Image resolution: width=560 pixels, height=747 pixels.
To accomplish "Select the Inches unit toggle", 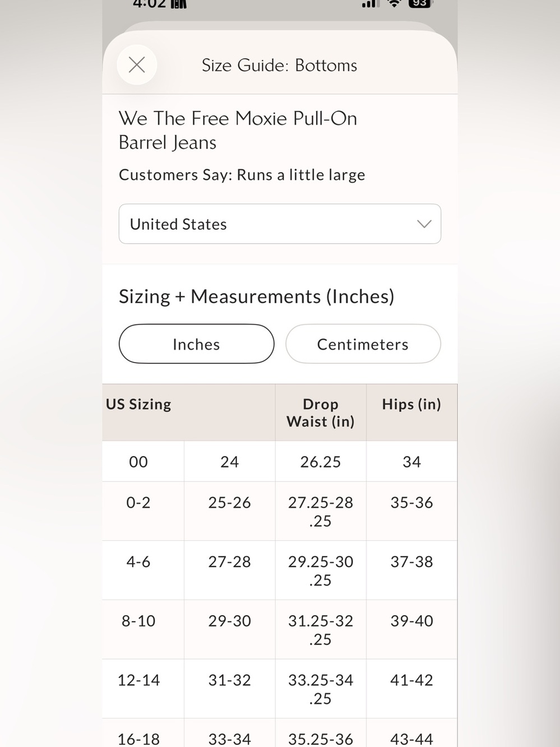I will 196,344.
